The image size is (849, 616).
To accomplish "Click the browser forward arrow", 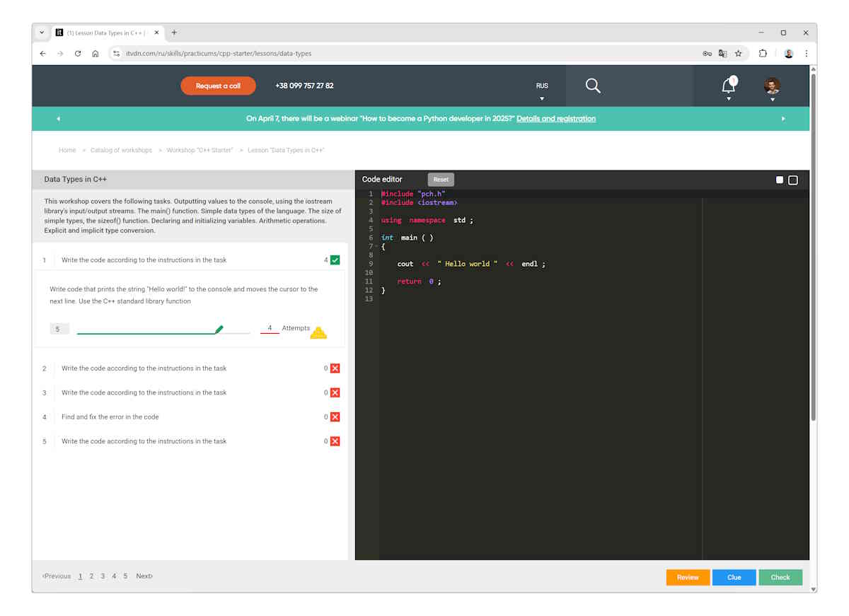I will click(x=60, y=54).
